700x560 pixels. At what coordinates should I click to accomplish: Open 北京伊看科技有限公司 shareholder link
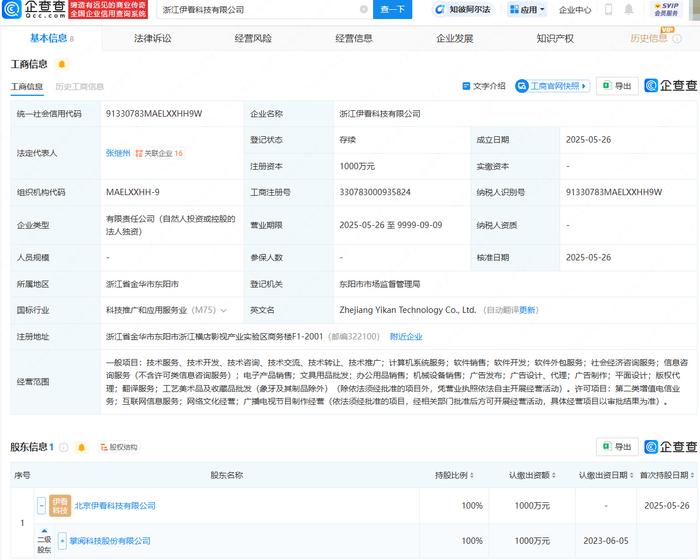tap(115, 506)
